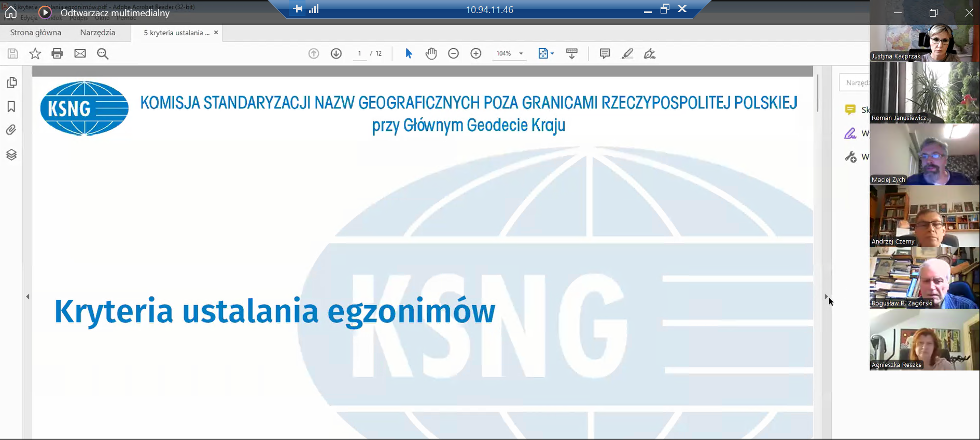Add document to starred favorites
This screenshot has height=440, width=980.
(x=35, y=53)
